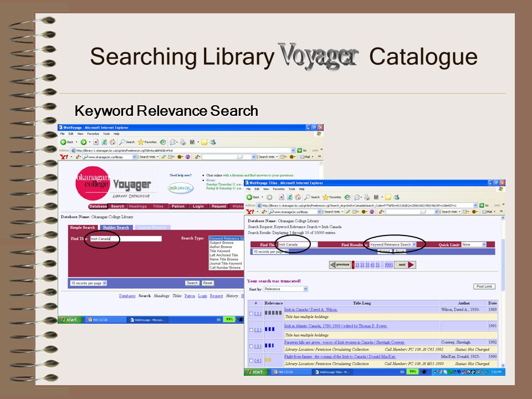This screenshot has width=532, height=399.
Task: Click Stop icon in WebVoyage window
Action: 96,142
